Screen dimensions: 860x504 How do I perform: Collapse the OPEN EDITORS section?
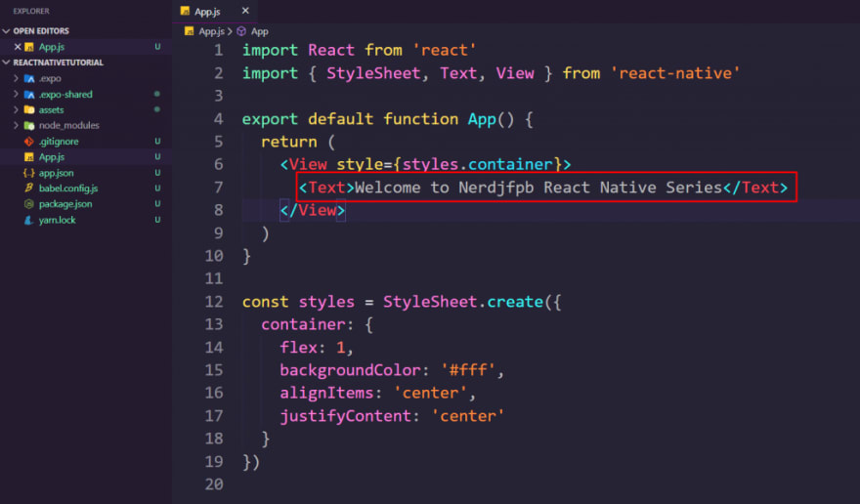click(6, 31)
